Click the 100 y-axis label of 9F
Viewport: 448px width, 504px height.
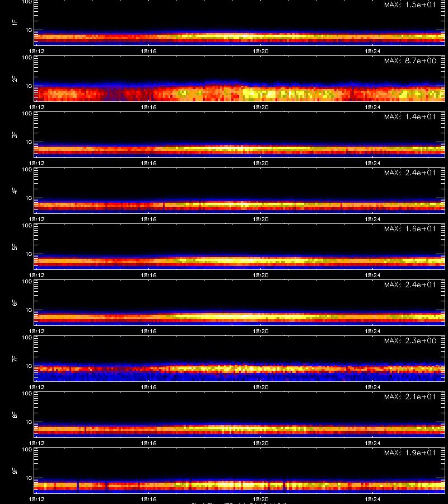(27, 449)
